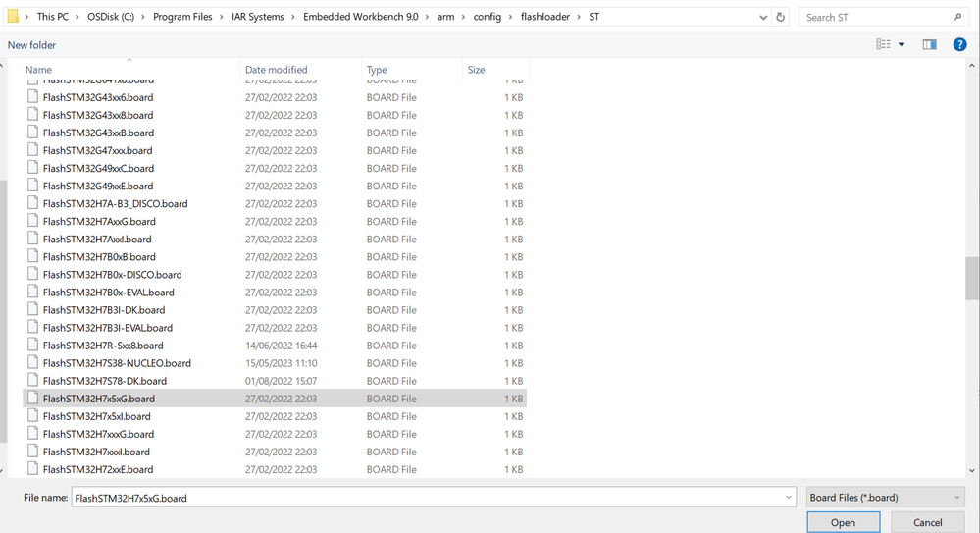980x533 pixels.
Task: Select FlashSTM32H7xxxG.board file name
Action: tap(98, 434)
